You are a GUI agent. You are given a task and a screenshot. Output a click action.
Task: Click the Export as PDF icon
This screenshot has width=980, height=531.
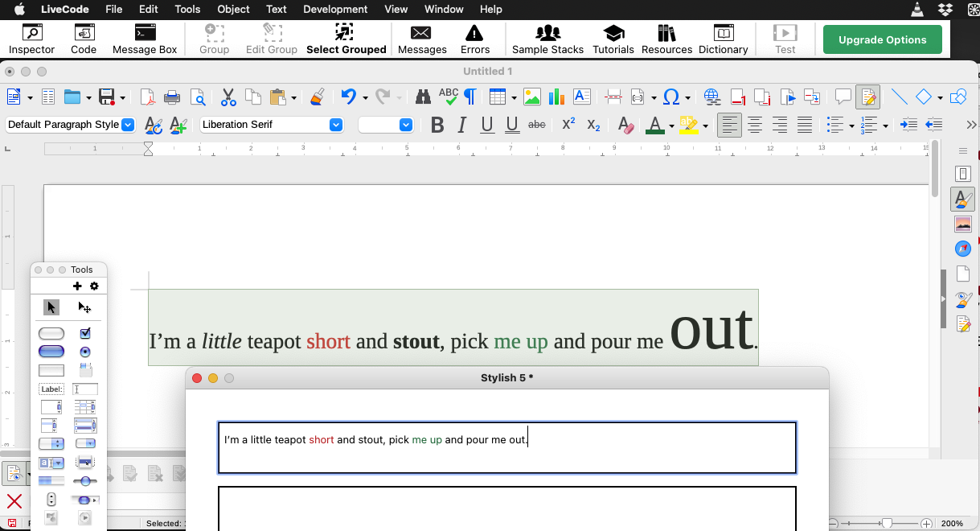(147, 97)
